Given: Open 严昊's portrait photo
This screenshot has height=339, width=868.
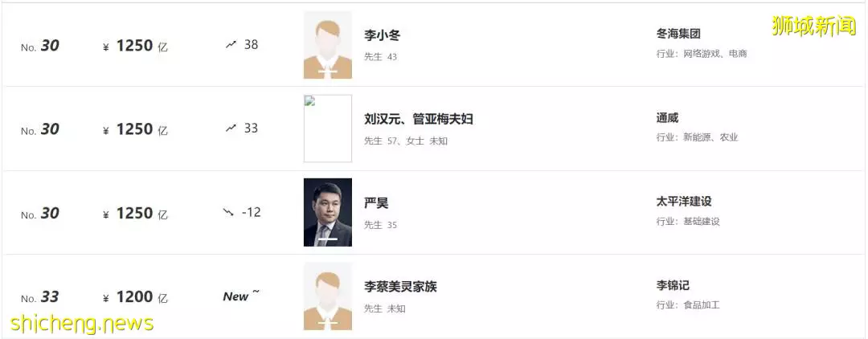Looking at the screenshot, I should 328,212.
